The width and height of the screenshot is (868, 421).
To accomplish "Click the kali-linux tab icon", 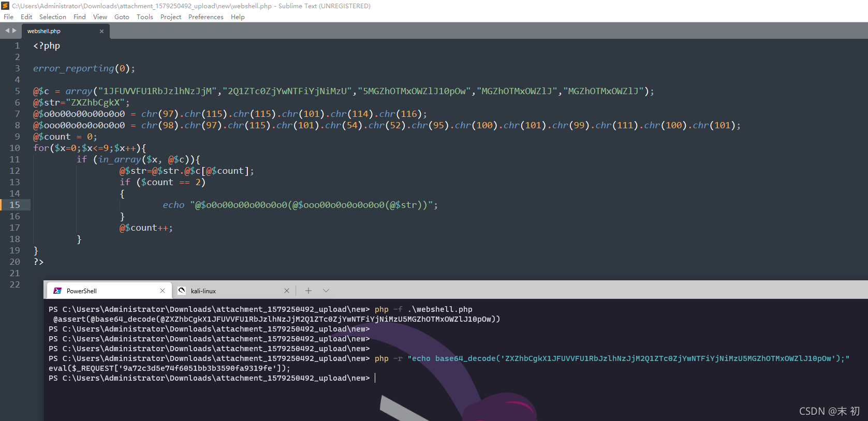I will (182, 291).
